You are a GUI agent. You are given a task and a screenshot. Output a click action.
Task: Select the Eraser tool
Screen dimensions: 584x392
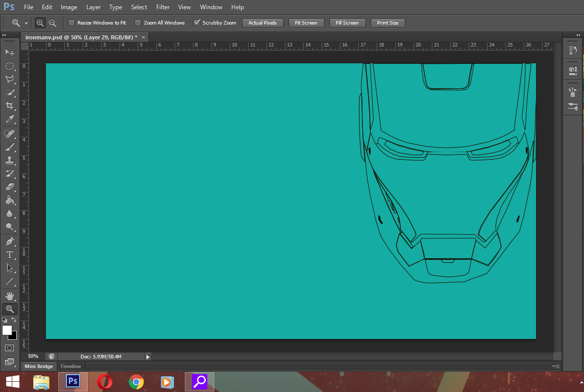pos(10,187)
